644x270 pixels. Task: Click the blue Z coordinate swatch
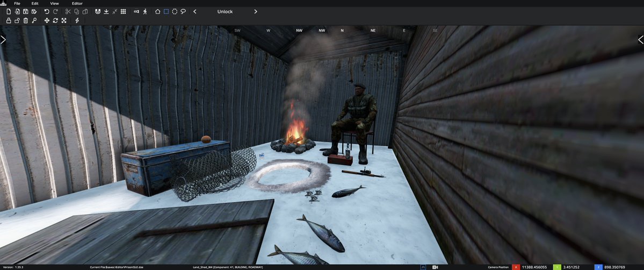(598, 267)
